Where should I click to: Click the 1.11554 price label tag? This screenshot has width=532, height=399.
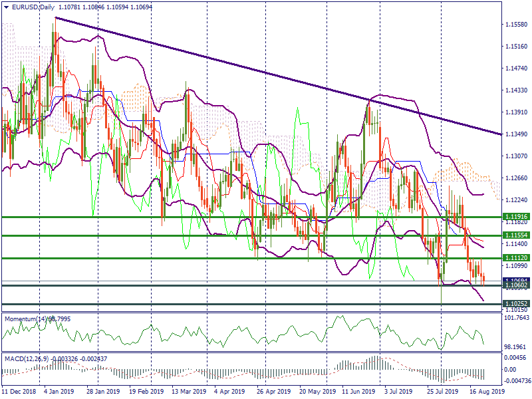(x=516, y=235)
